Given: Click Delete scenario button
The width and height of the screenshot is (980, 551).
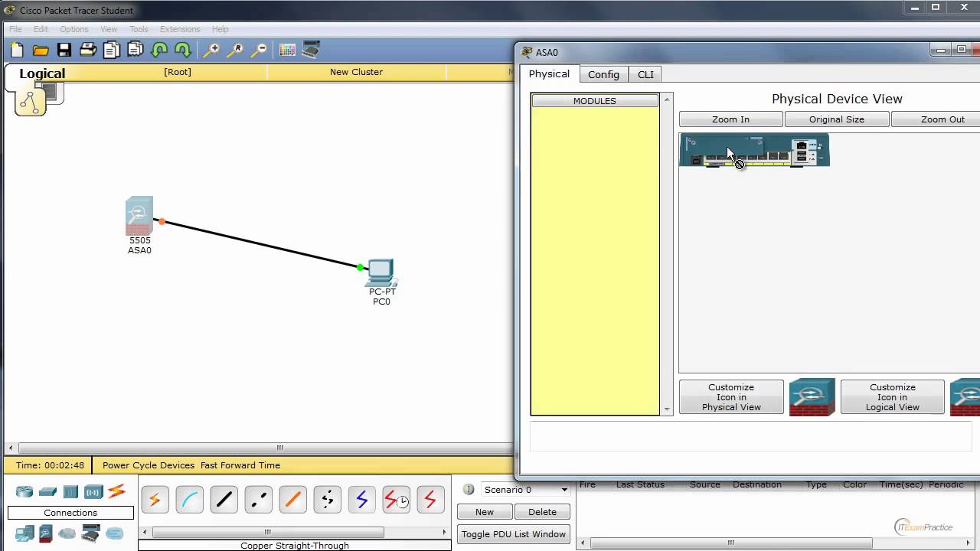Looking at the screenshot, I should click(x=542, y=512).
